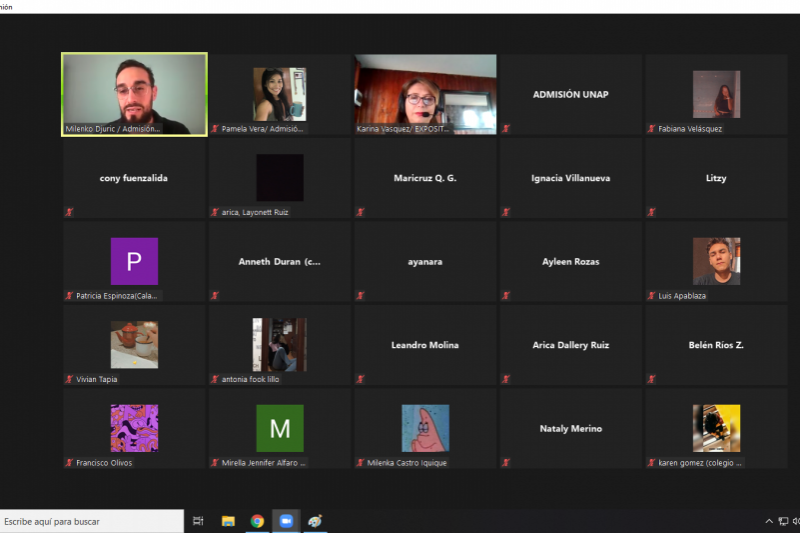Click muted mic icon beside Pamela Vera name
The image size is (800, 533).
point(215,129)
